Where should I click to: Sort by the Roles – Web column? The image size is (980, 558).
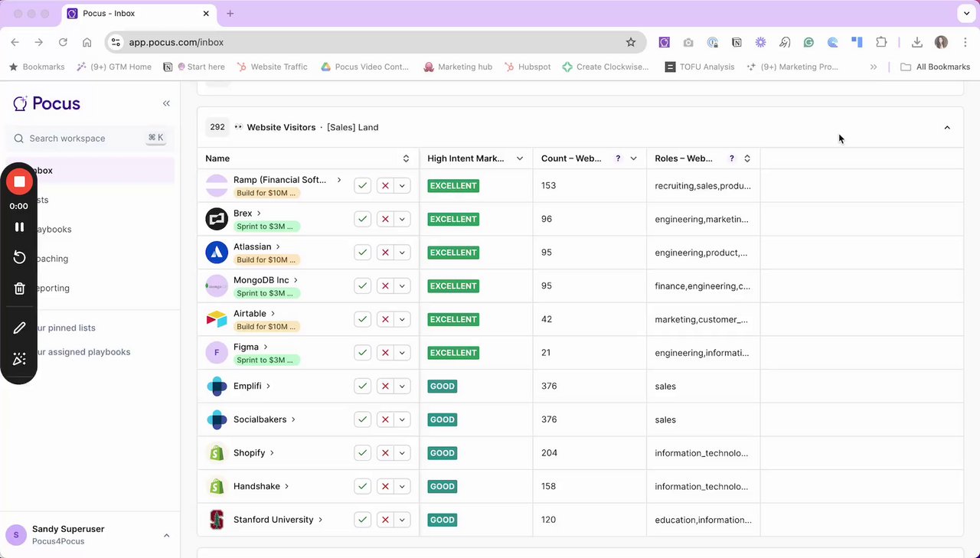click(747, 158)
